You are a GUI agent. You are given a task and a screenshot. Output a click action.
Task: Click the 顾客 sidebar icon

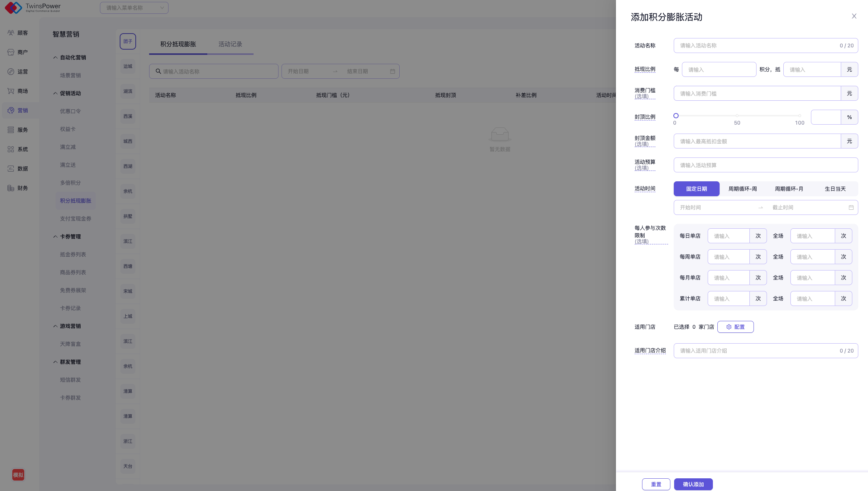(x=11, y=33)
